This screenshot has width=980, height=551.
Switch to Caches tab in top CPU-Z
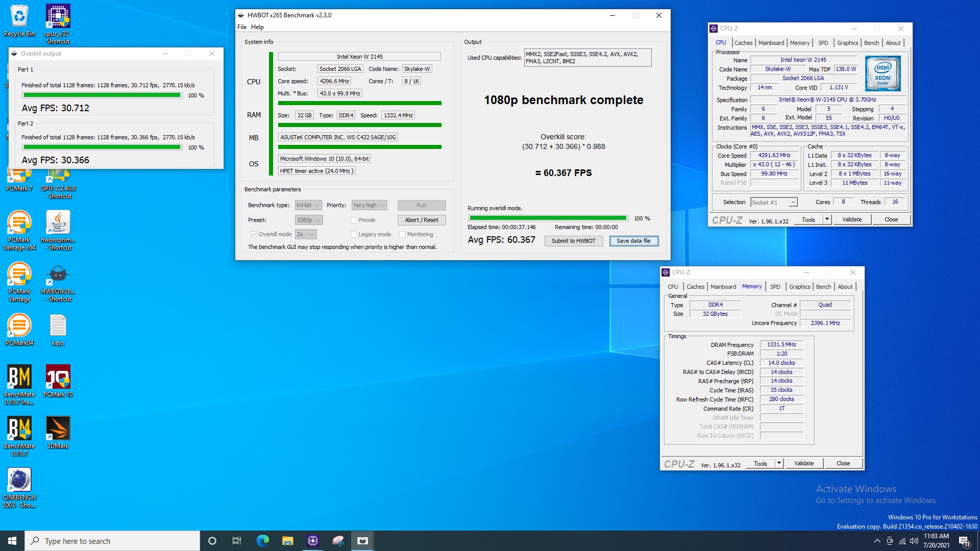[x=743, y=43]
